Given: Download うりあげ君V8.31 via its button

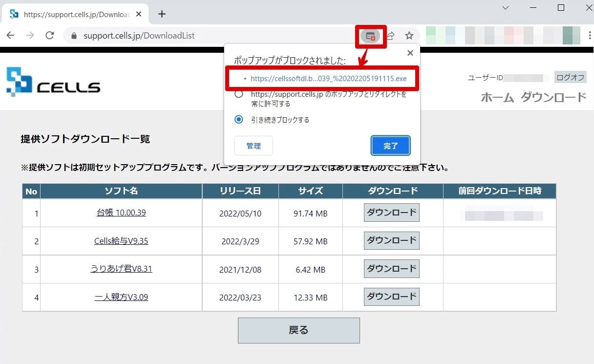Looking at the screenshot, I should tap(392, 268).
